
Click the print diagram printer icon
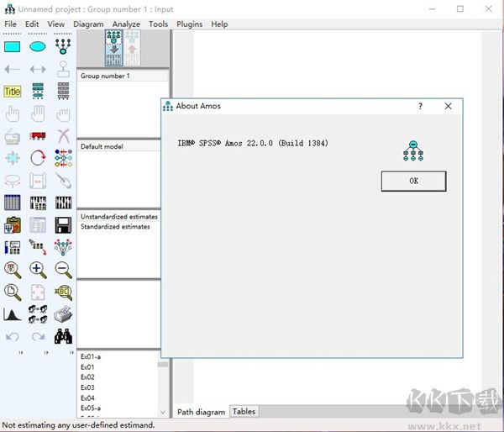pyautogui.click(x=63, y=314)
